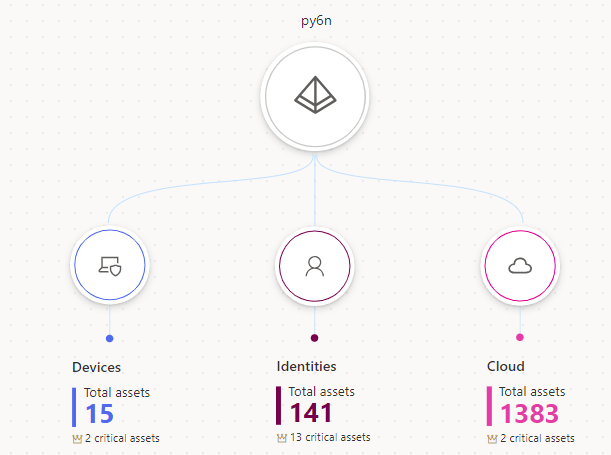Open the Cloud node icon
This screenshot has width=611, height=455.
519,265
